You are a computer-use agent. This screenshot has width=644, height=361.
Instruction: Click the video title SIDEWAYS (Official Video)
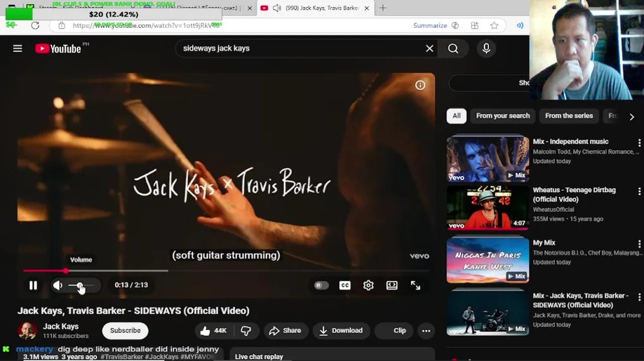point(133,311)
